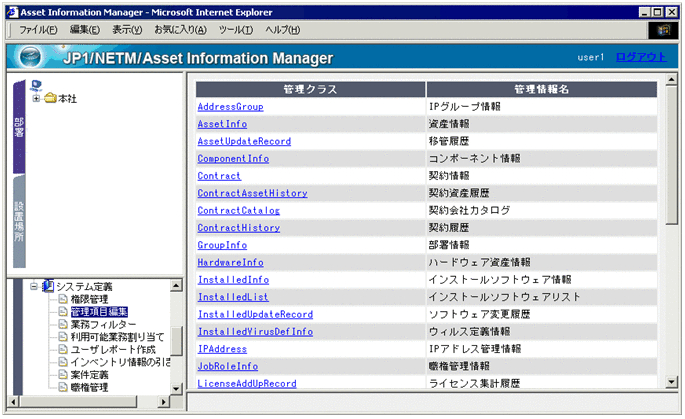Click page icon beside 職権管理
This screenshot has width=685, height=419.
coord(63,387)
